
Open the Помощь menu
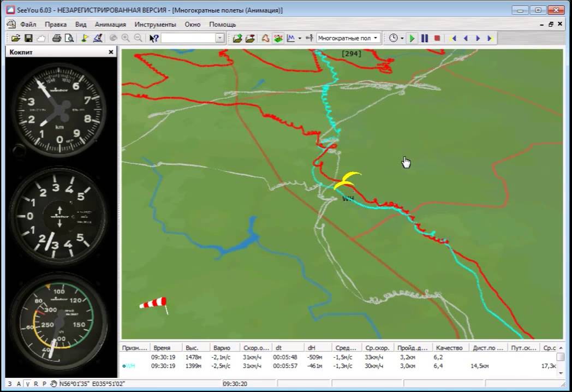pos(222,25)
